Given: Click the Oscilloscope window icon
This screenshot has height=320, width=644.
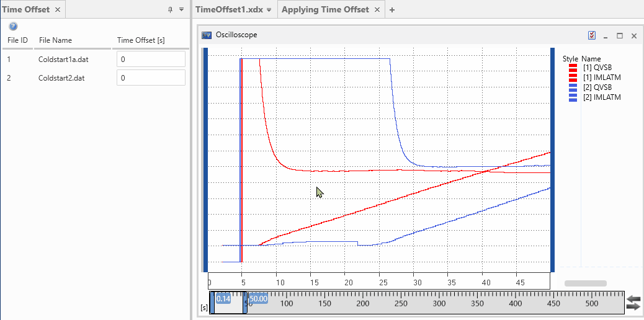Looking at the screenshot, I should (207, 35).
